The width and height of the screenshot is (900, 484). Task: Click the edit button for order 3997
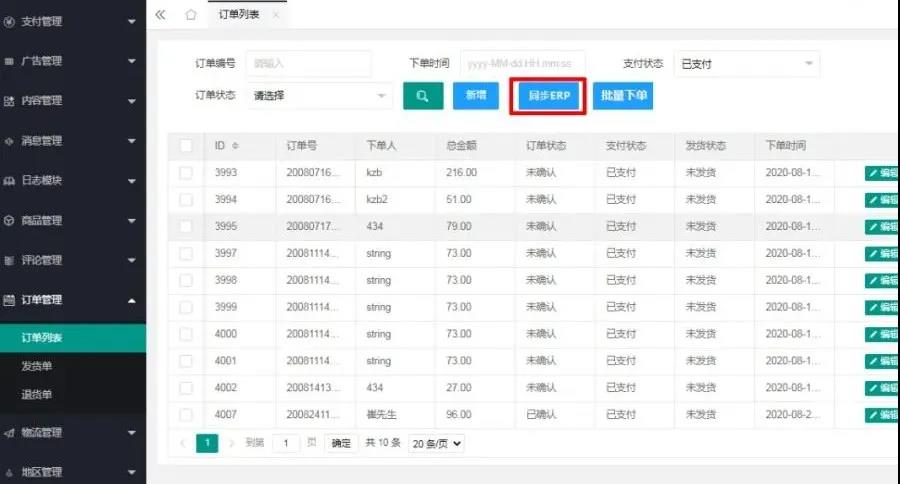click(x=882, y=254)
